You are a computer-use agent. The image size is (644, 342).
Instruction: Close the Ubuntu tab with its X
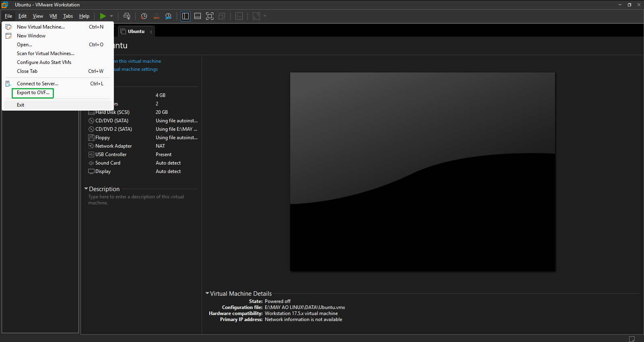[151, 32]
